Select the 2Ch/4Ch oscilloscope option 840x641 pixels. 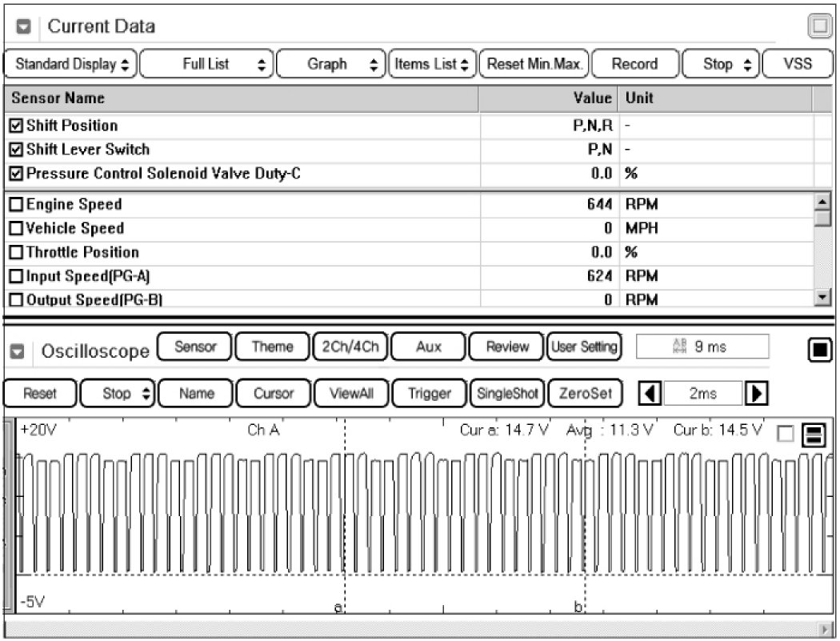coord(349,347)
